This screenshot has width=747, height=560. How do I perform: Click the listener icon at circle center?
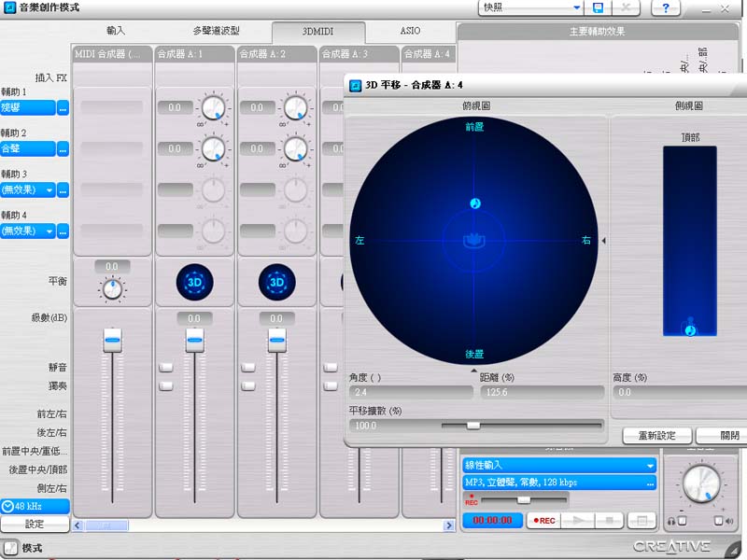tap(474, 240)
